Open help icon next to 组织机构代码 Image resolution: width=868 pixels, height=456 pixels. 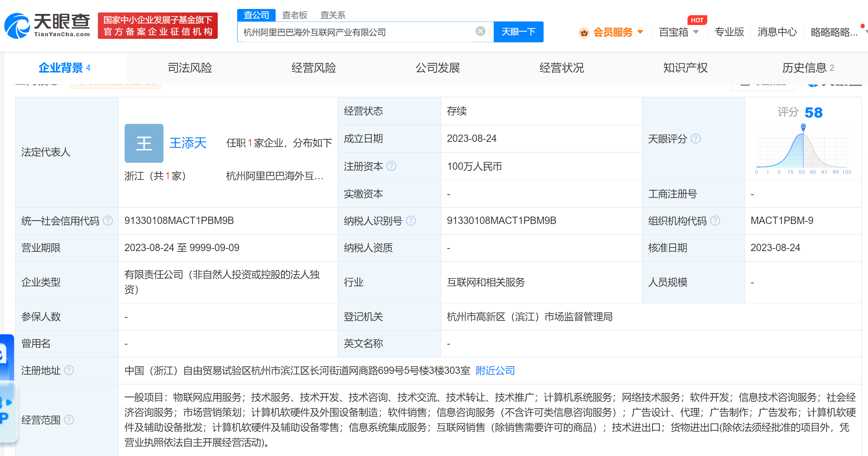pyautogui.click(x=715, y=221)
